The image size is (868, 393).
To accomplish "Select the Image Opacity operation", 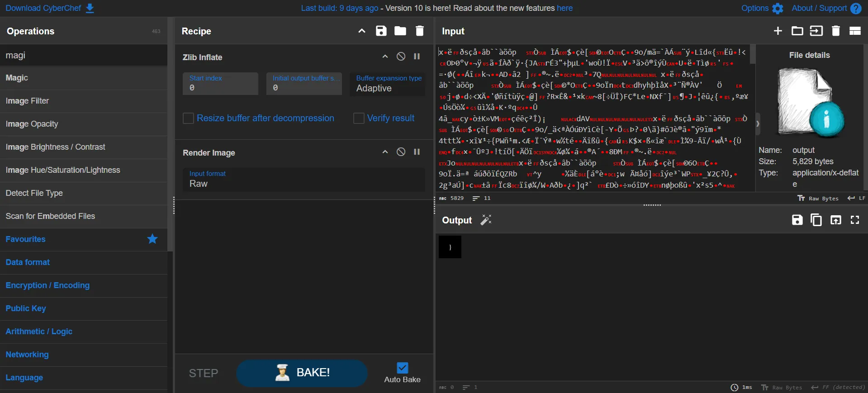I will click(84, 124).
